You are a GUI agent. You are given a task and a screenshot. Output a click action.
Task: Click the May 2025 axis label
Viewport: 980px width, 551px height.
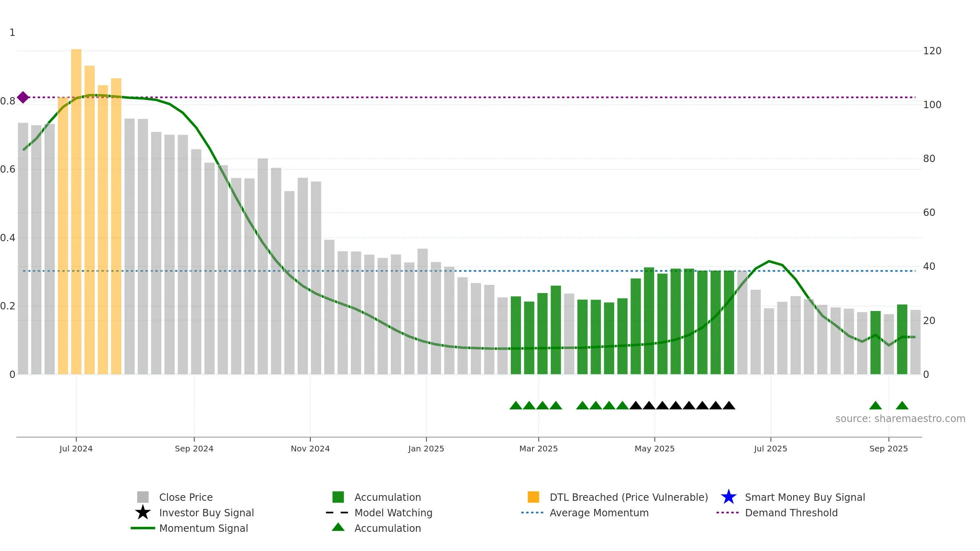(x=655, y=449)
